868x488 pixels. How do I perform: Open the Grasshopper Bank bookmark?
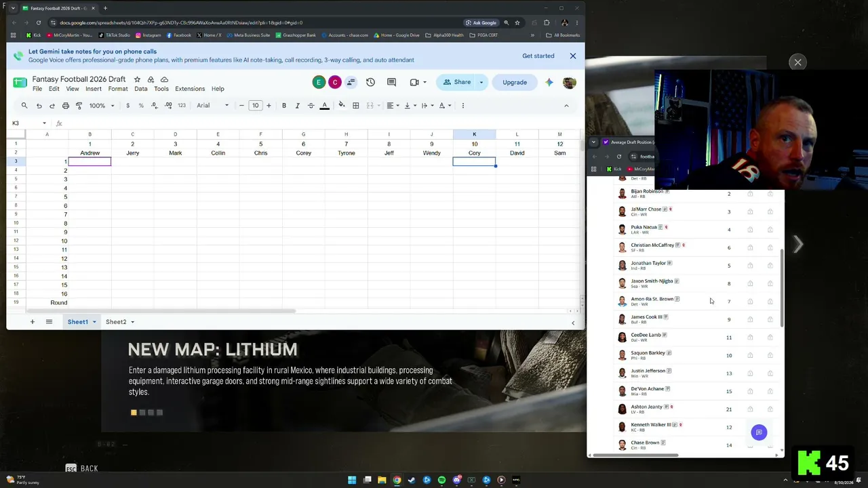click(x=296, y=35)
